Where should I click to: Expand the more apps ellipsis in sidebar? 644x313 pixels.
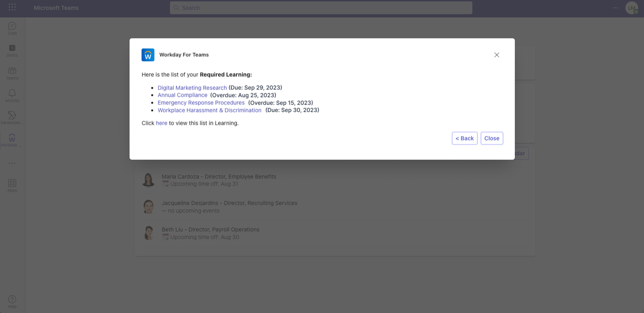12,163
